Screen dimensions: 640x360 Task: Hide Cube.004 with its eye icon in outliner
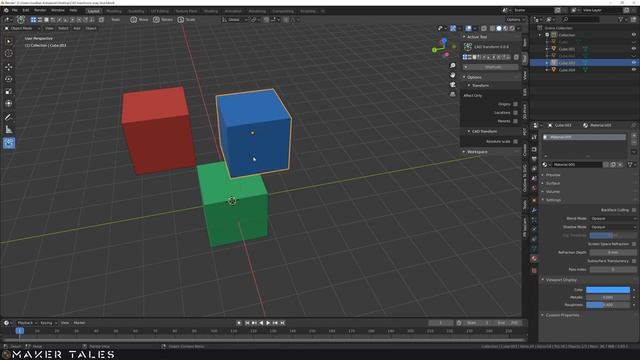[634, 69]
